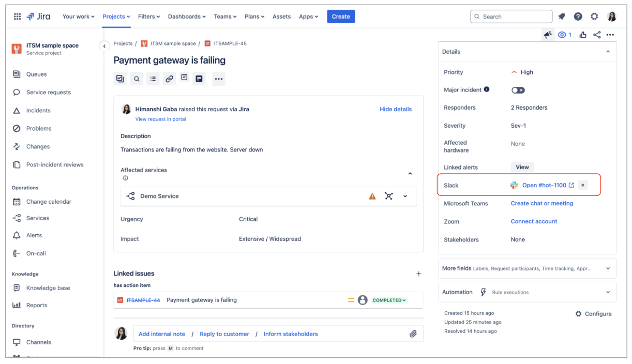Add a link to the issue via the link icon
This screenshot has width=632, height=364.
click(169, 79)
